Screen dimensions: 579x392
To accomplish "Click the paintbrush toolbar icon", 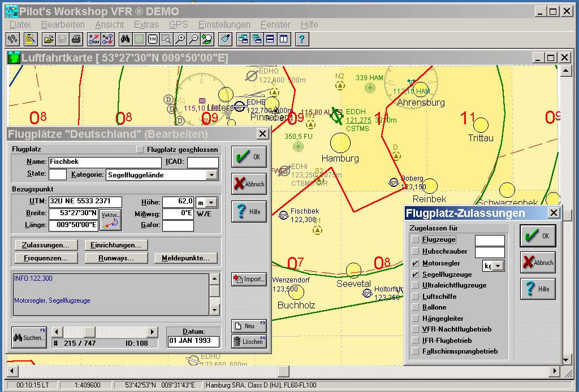I will tap(225, 39).
